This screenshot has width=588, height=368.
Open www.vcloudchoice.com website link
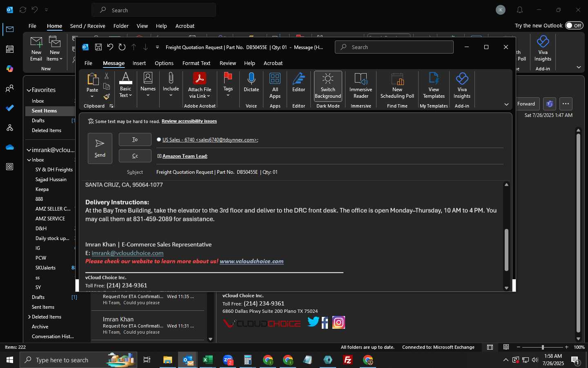click(x=252, y=261)
